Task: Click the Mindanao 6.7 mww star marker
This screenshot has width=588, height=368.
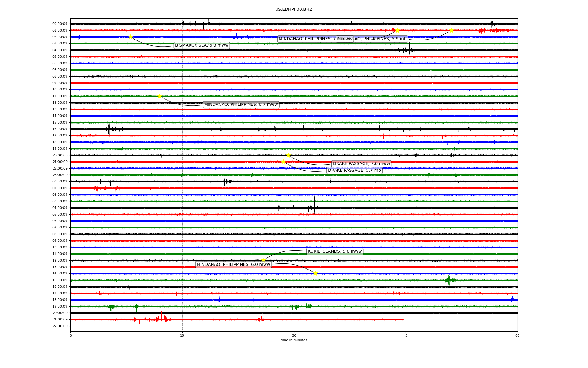Action: 160,96
